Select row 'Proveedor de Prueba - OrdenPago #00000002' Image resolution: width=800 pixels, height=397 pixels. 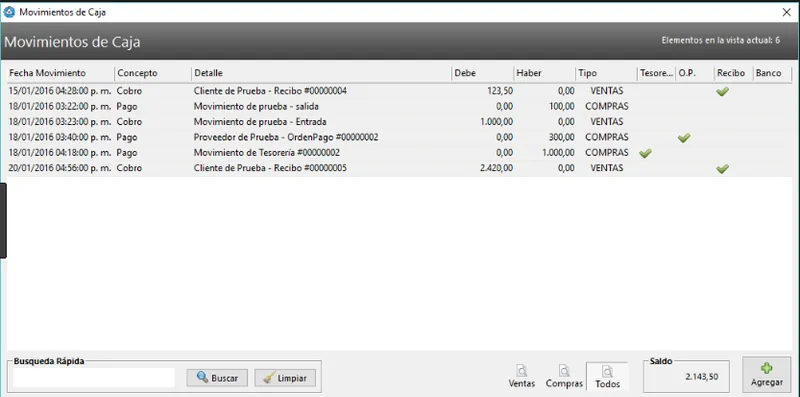point(399,137)
